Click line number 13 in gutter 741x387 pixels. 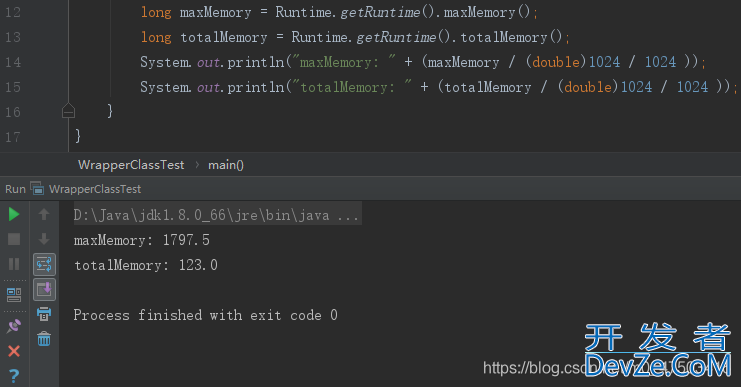pos(13,37)
